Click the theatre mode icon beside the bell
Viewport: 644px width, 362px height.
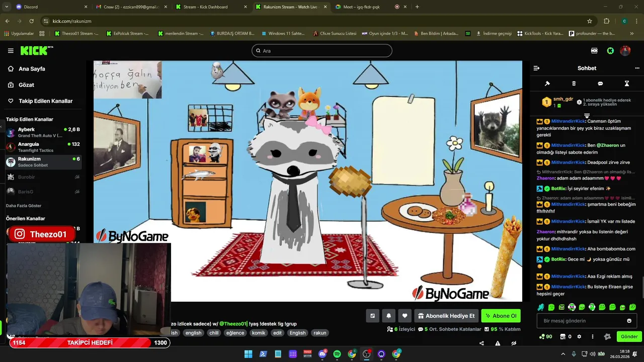point(372,316)
